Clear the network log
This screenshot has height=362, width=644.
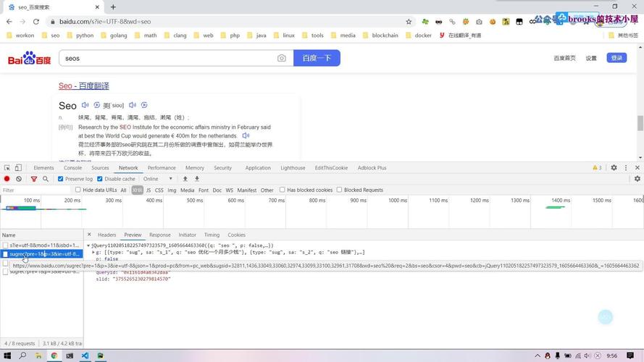point(19,179)
